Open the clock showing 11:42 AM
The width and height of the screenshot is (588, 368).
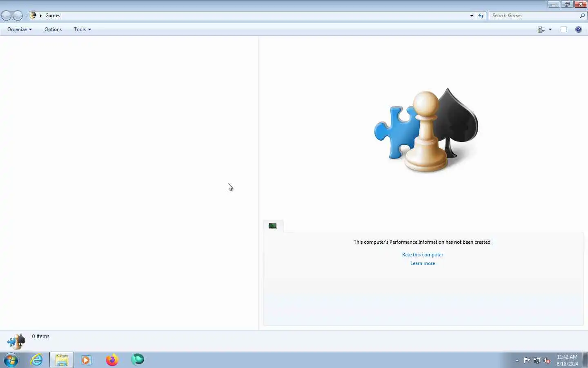(567, 360)
